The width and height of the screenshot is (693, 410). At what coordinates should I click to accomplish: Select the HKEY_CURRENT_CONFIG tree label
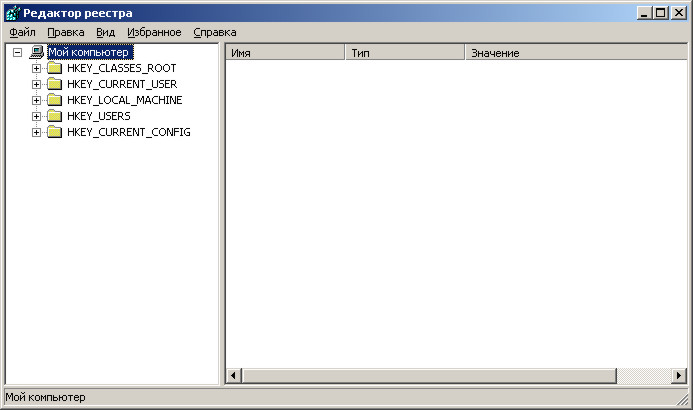[x=128, y=132]
